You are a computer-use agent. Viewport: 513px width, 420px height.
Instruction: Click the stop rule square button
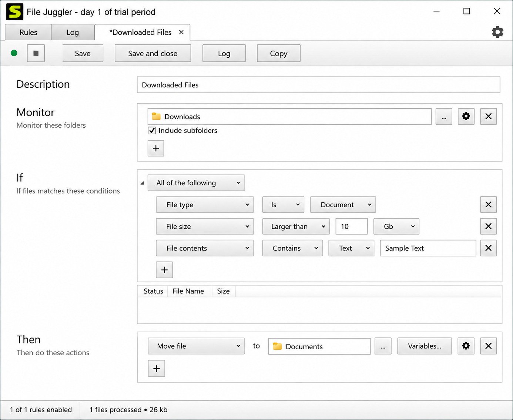tap(36, 53)
